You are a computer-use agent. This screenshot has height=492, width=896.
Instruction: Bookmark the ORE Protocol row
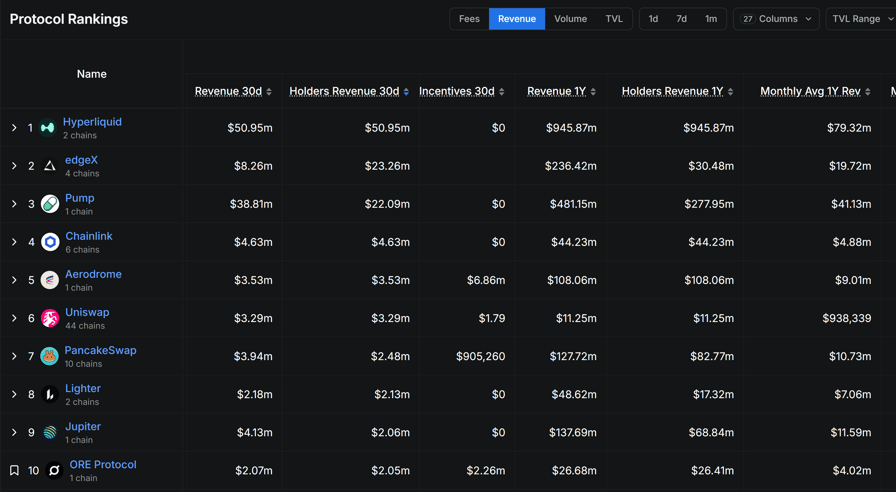coord(14,470)
